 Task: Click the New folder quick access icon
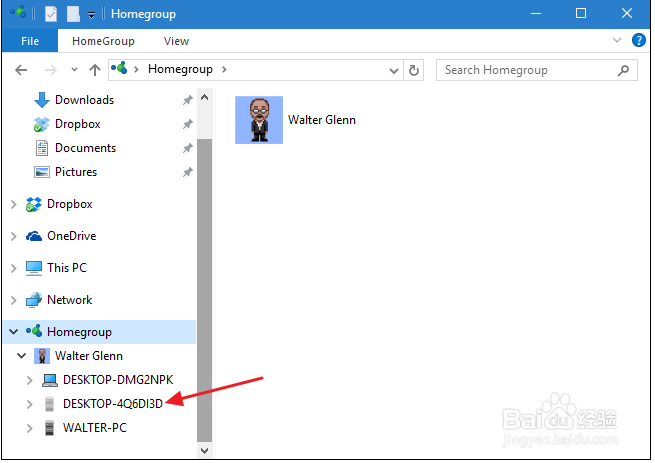[x=73, y=14]
